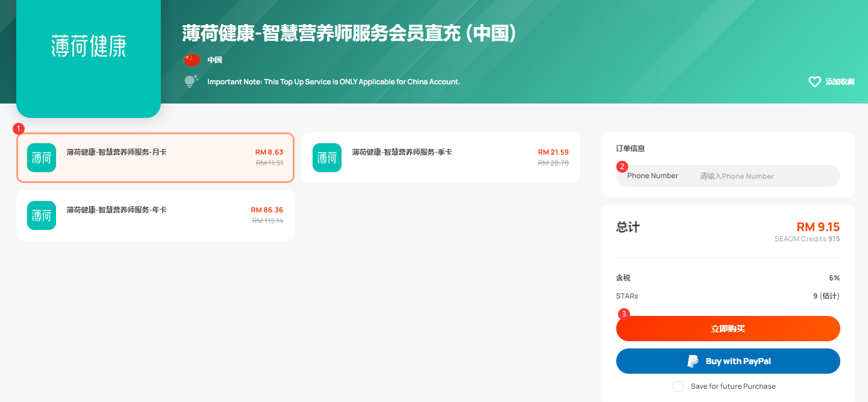Click the Buy with PayPal button
The image size is (868, 402).
point(728,361)
